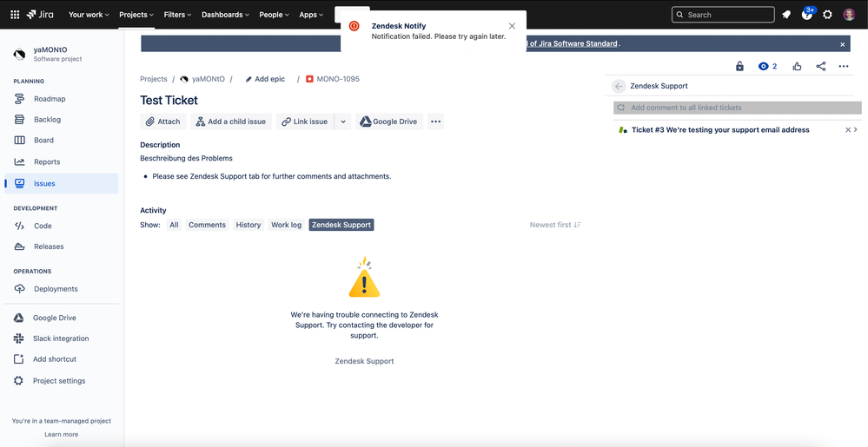
Task: Select Issues in sidebar
Action: click(62, 184)
